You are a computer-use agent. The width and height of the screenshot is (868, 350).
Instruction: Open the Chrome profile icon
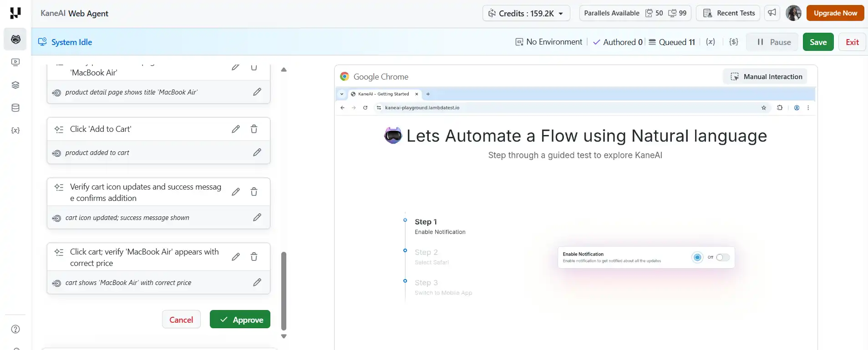click(x=797, y=108)
